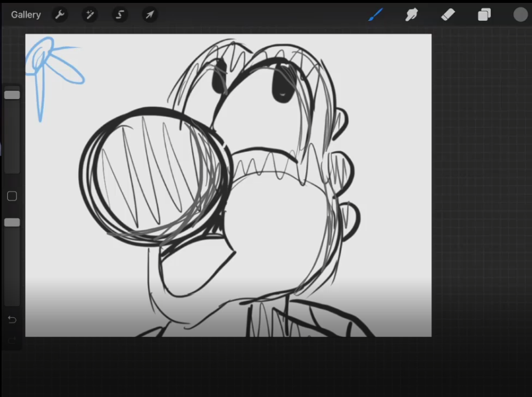Activate the Selection tool
The height and width of the screenshot is (397, 532).
click(120, 15)
